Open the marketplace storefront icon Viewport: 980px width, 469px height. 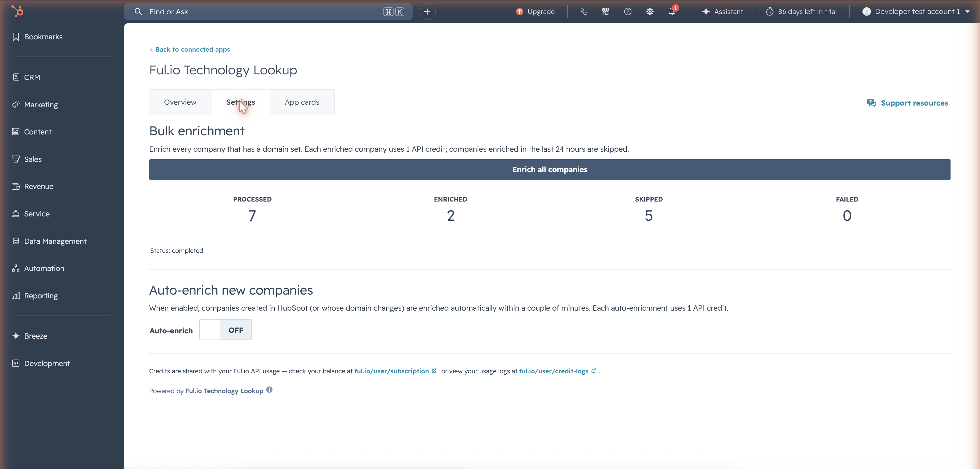pyautogui.click(x=605, y=11)
